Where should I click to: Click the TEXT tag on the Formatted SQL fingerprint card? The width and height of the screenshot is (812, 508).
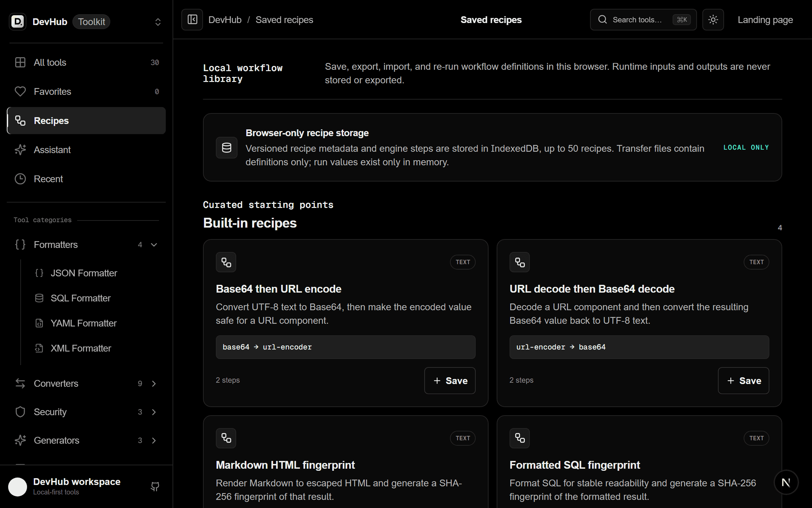[x=756, y=438]
